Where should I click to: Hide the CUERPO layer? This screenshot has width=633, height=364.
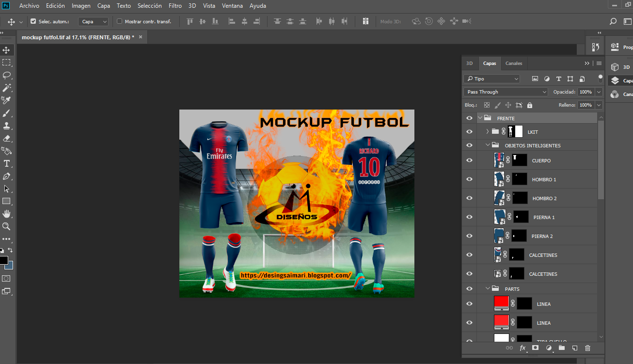click(469, 160)
